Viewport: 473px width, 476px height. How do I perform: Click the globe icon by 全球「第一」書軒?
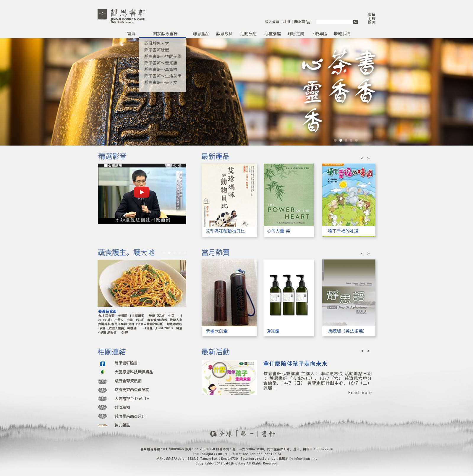(x=213, y=434)
